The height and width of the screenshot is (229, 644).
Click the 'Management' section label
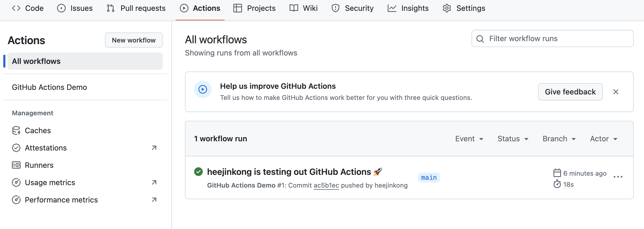click(x=33, y=113)
